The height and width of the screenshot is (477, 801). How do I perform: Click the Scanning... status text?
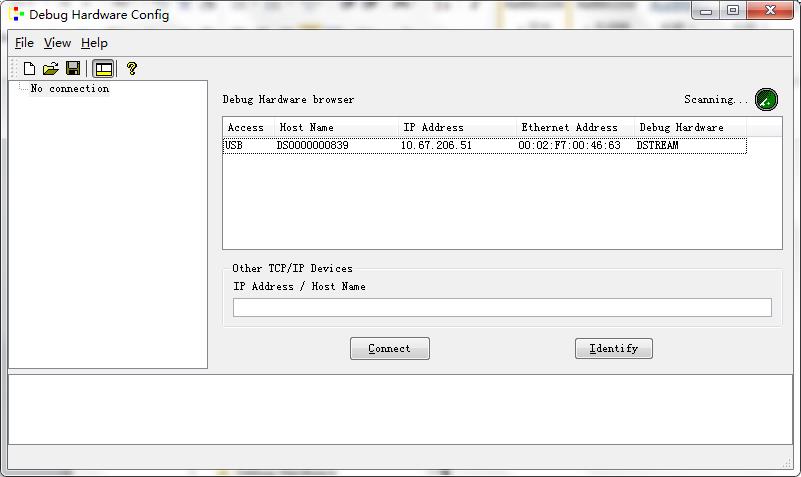click(x=716, y=100)
